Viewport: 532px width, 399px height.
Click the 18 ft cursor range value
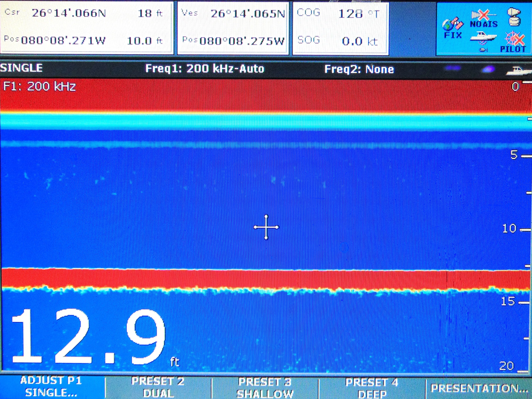[x=150, y=13]
